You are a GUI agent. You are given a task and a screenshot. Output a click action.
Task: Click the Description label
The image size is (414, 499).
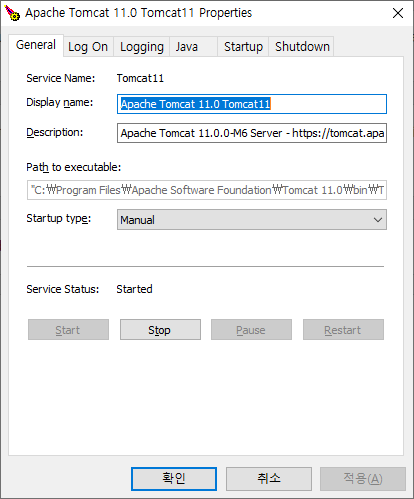click(55, 132)
